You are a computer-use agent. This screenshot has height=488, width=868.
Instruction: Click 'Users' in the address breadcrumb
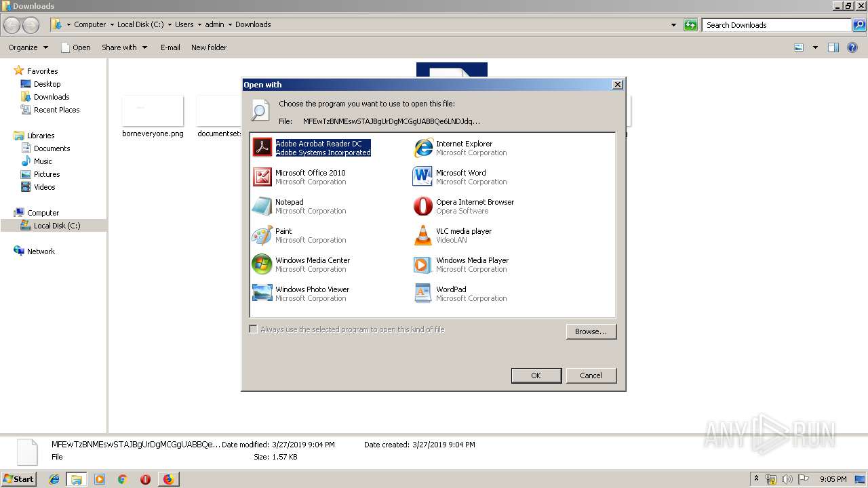(184, 24)
